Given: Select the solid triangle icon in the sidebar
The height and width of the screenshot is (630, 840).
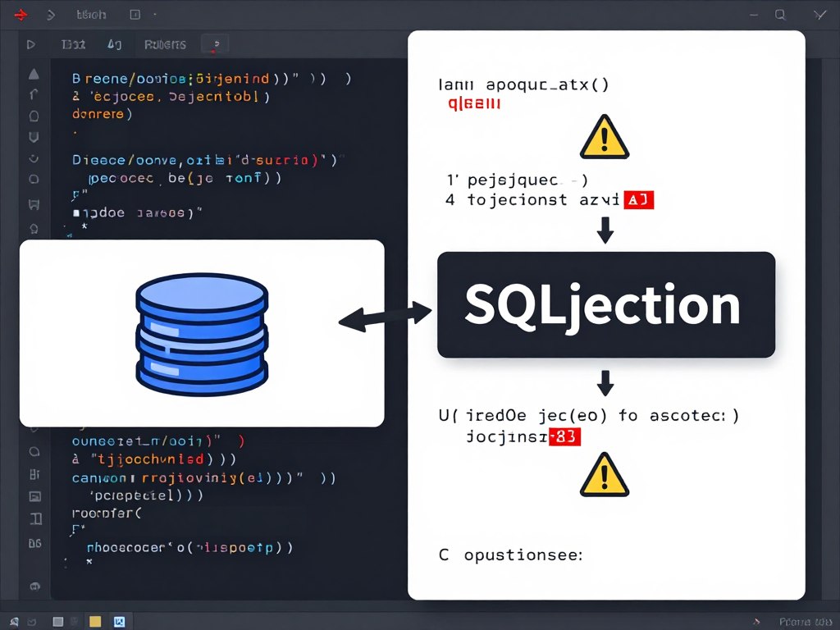Looking at the screenshot, I should click(34, 74).
